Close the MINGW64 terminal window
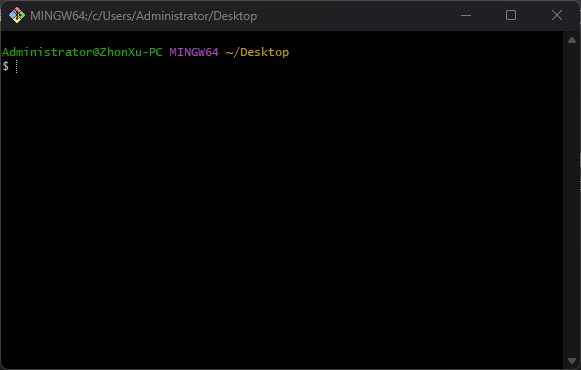Viewport: 581px width, 370px height. point(557,15)
